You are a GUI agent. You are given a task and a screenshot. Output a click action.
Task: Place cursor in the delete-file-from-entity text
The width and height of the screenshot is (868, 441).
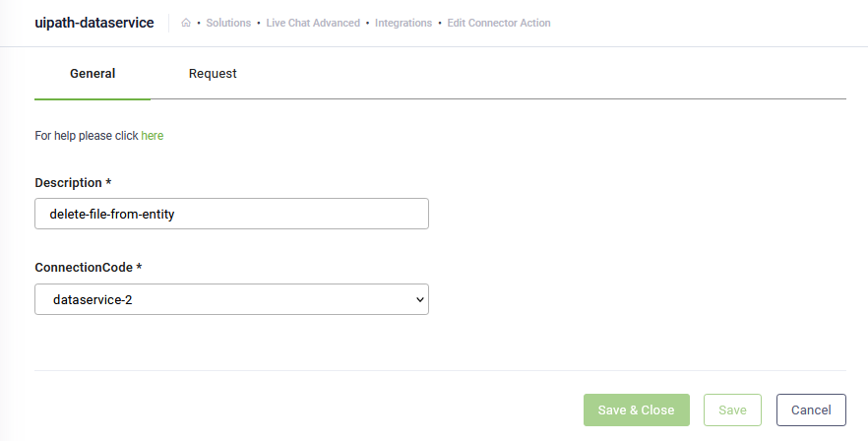click(112, 214)
